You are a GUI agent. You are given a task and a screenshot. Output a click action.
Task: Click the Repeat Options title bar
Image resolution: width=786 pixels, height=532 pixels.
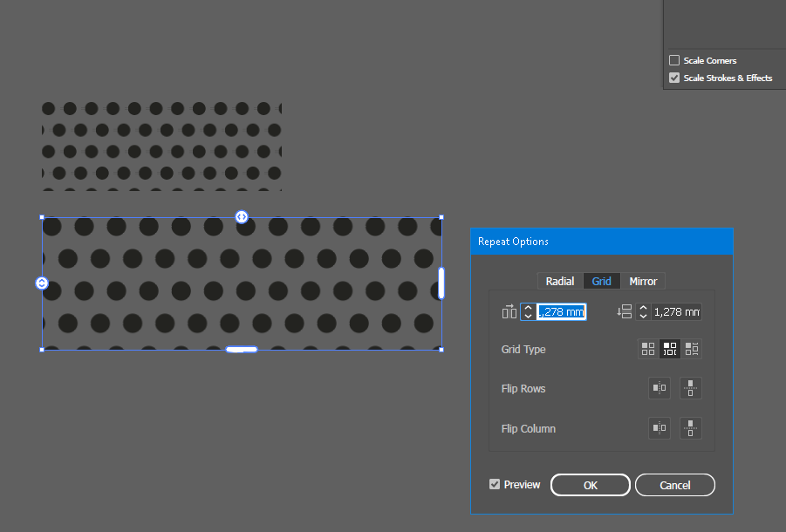tap(602, 242)
